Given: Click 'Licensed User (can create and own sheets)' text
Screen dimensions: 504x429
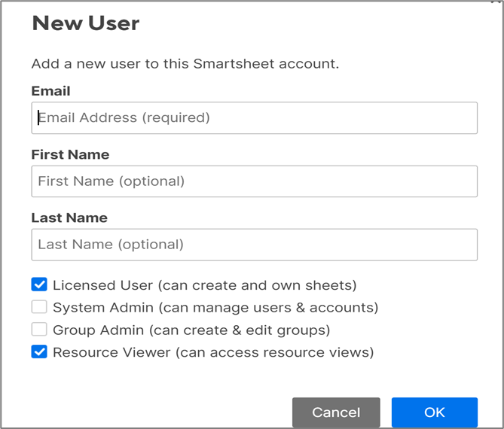Looking at the screenshot, I should [x=204, y=285].
